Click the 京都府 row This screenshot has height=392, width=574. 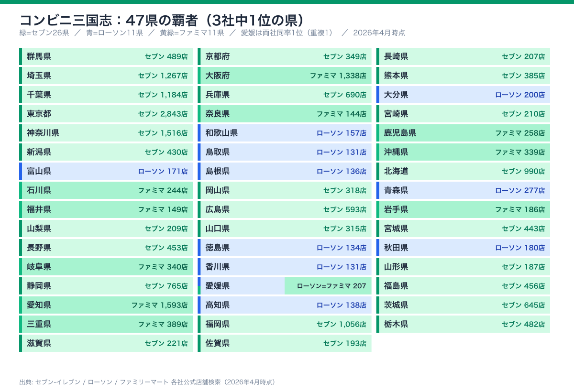[x=285, y=56]
